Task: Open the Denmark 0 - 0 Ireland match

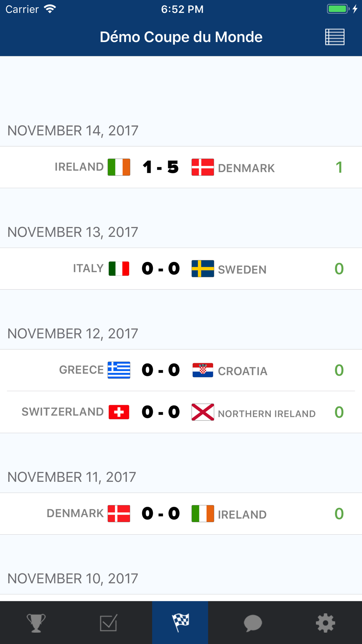Action: [x=160, y=514]
